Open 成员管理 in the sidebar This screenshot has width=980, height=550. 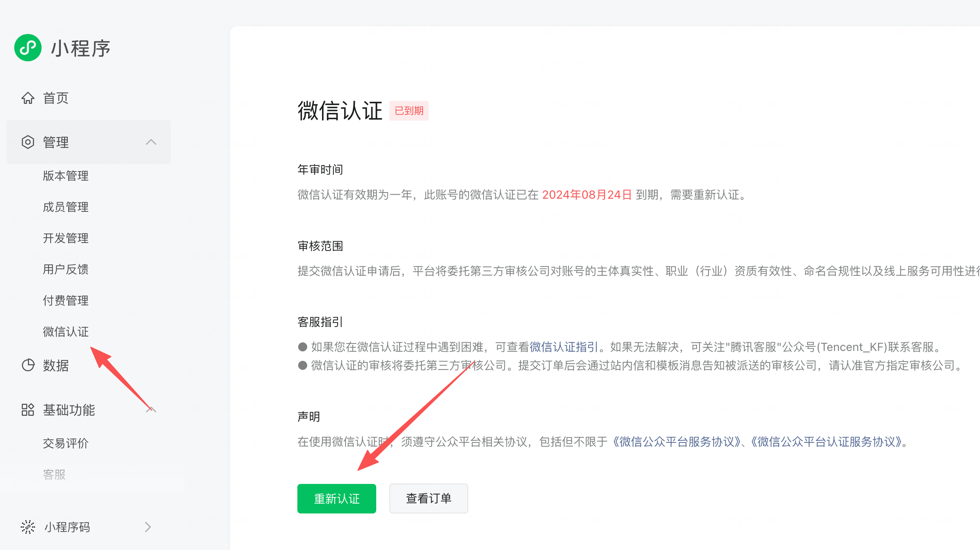click(66, 207)
